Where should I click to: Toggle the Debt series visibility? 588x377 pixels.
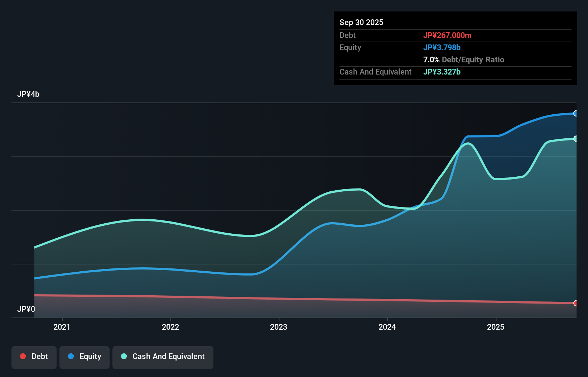[x=34, y=357]
